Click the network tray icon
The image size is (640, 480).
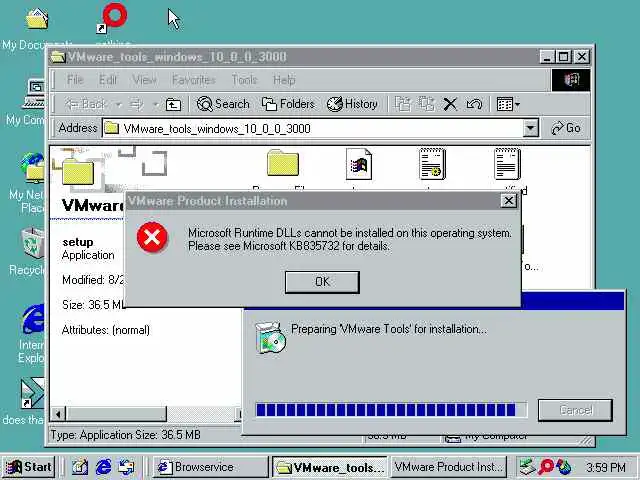[x=527, y=467]
